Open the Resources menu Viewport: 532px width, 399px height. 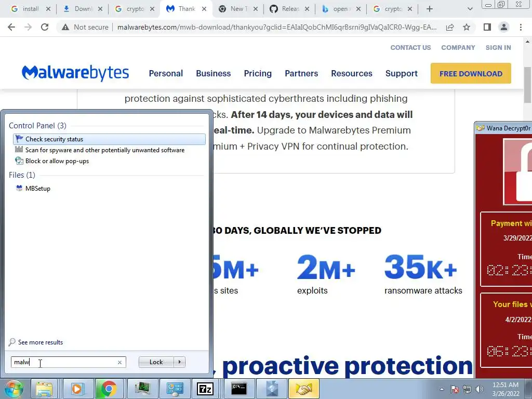352,73
